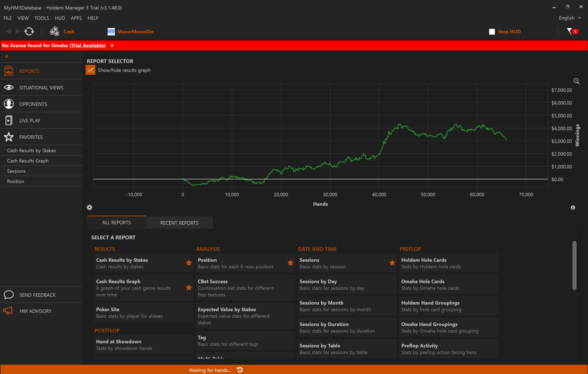Open the Reports sidebar section
This screenshot has width=588, height=374.
coord(42,71)
